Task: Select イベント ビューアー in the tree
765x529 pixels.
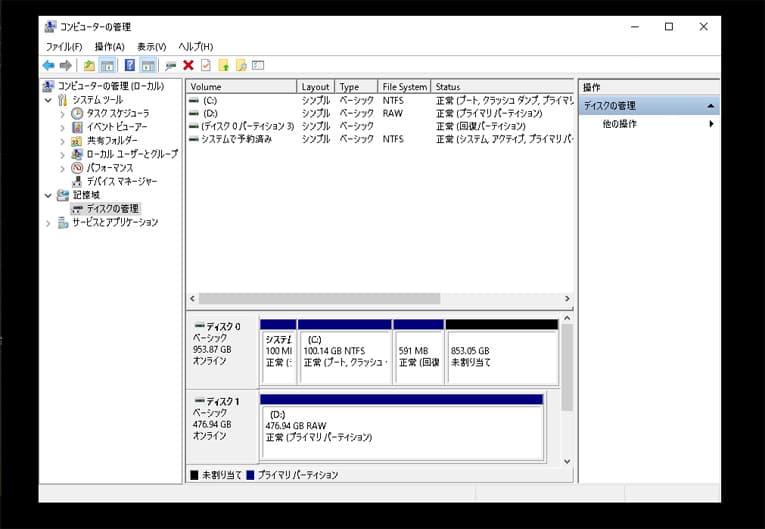Action: (x=116, y=127)
